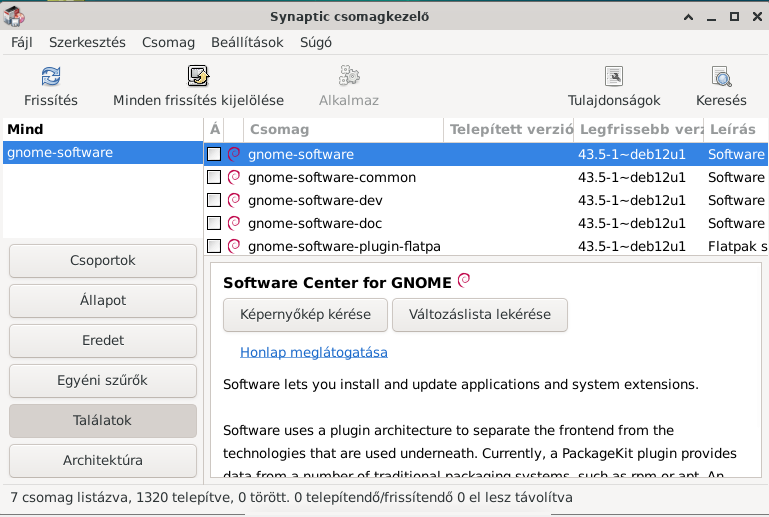The width and height of the screenshot is (769, 517).
Task: Click the Egyéni szűrők button
Action: 103,381
